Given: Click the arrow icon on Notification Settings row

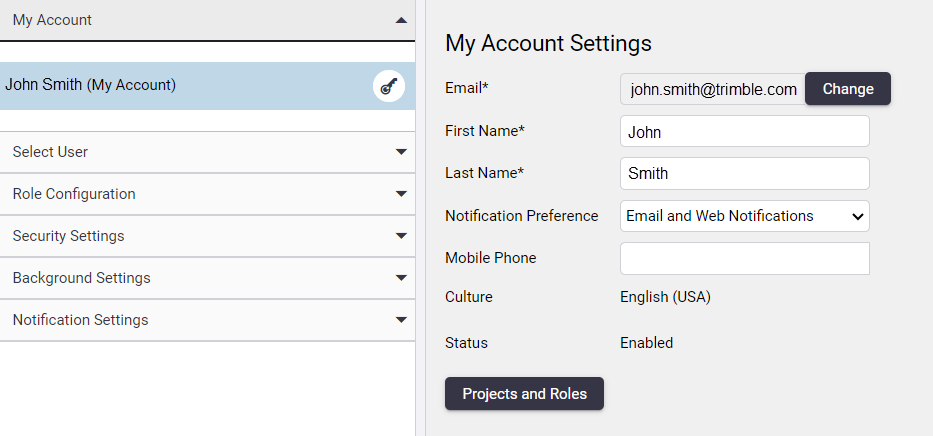Looking at the screenshot, I should pyautogui.click(x=401, y=319).
